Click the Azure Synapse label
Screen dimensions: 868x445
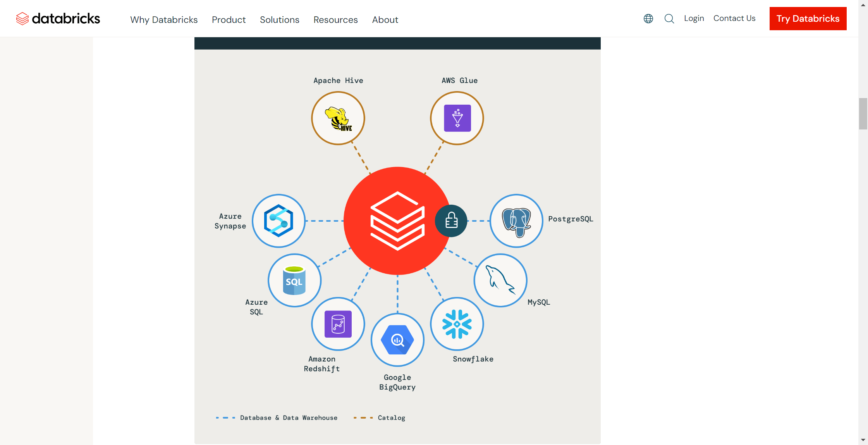pos(230,221)
